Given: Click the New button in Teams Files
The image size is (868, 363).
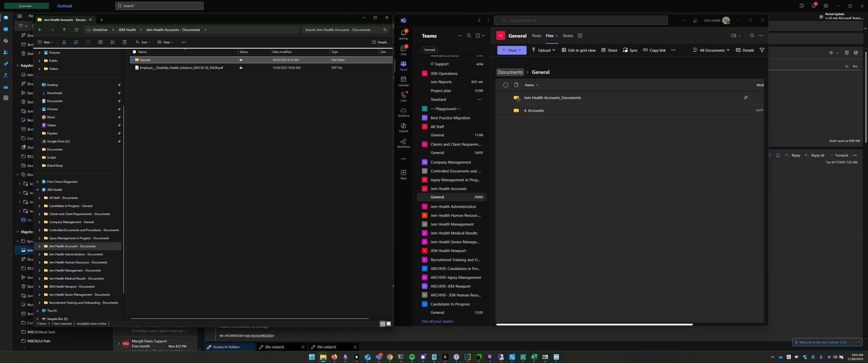Looking at the screenshot, I should [x=511, y=50].
